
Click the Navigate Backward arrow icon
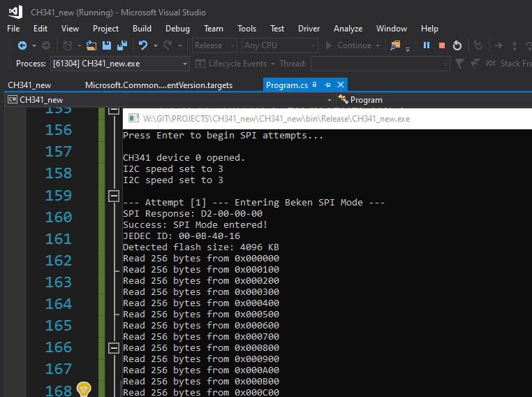click(x=22, y=45)
